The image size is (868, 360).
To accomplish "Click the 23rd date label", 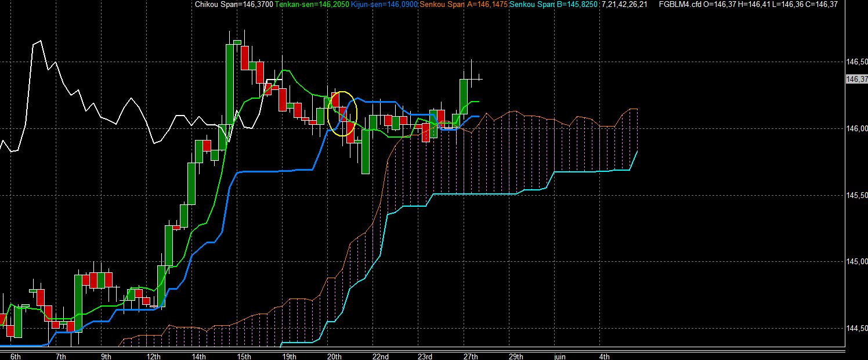I will click(x=425, y=356).
